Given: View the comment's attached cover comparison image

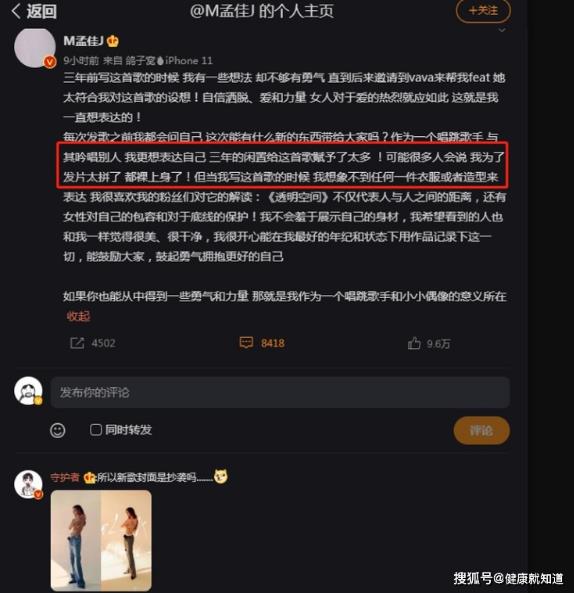Looking at the screenshot, I should pos(101,540).
